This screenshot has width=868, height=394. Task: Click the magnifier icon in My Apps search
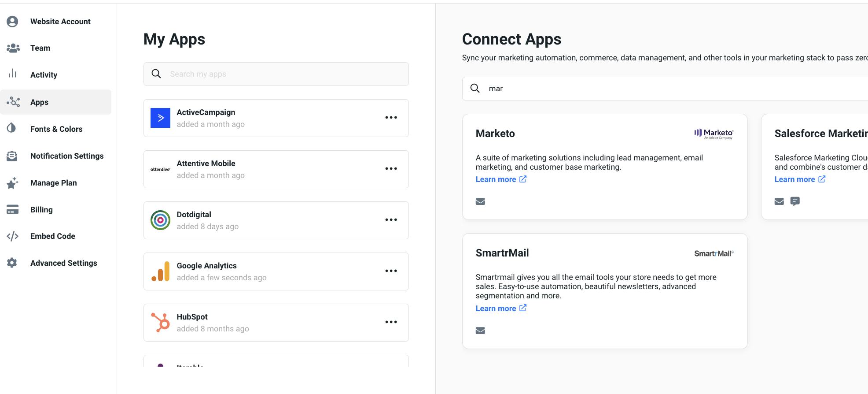pyautogui.click(x=156, y=74)
